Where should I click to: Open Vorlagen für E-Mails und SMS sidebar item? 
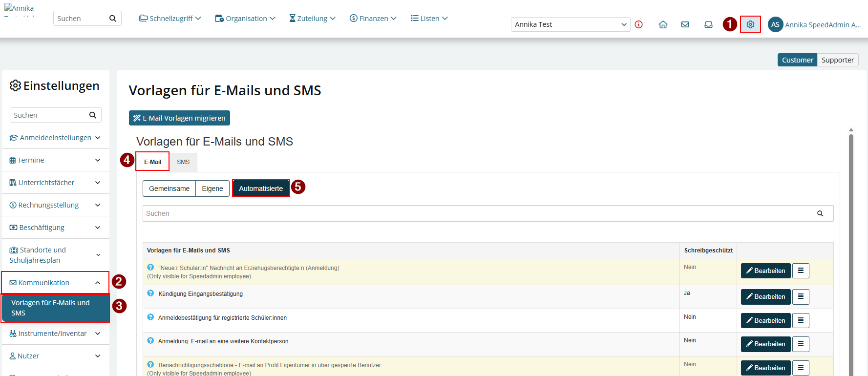click(x=55, y=308)
